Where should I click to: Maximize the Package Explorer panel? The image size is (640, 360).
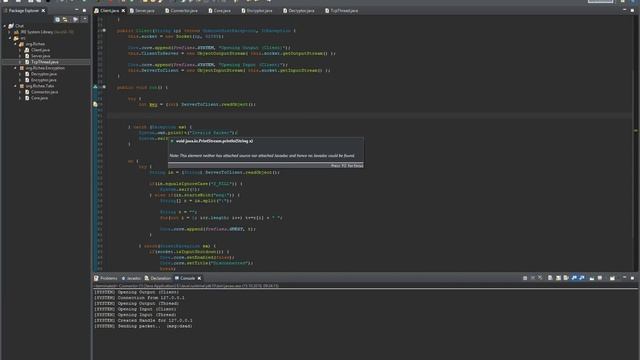point(84,10)
